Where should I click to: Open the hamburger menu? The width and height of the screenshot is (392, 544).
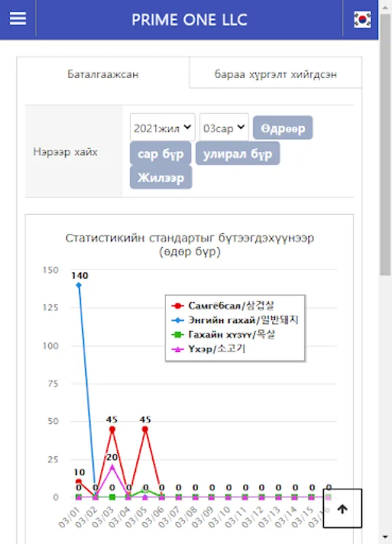18,19
